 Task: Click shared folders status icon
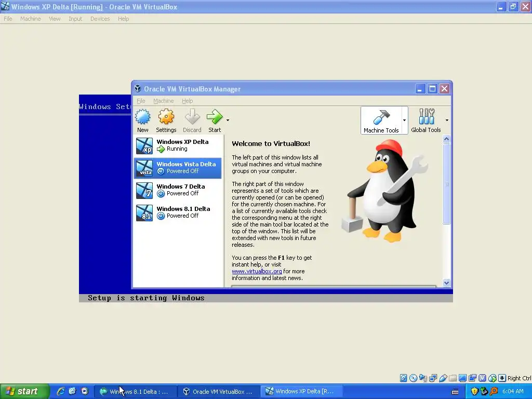click(453, 378)
